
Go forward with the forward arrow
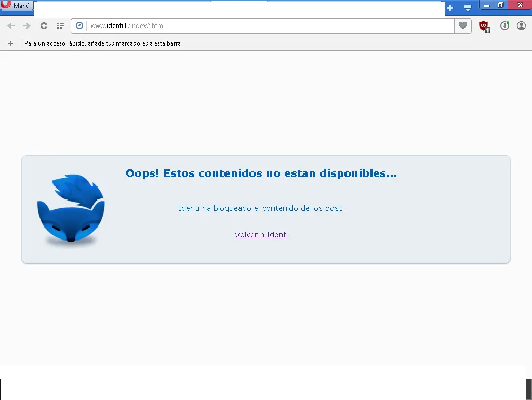point(27,26)
